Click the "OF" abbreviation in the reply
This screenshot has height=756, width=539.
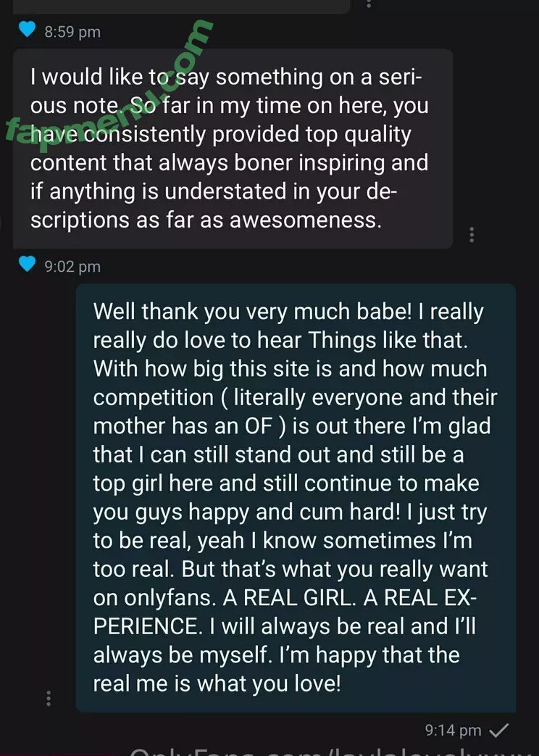coord(259,426)
